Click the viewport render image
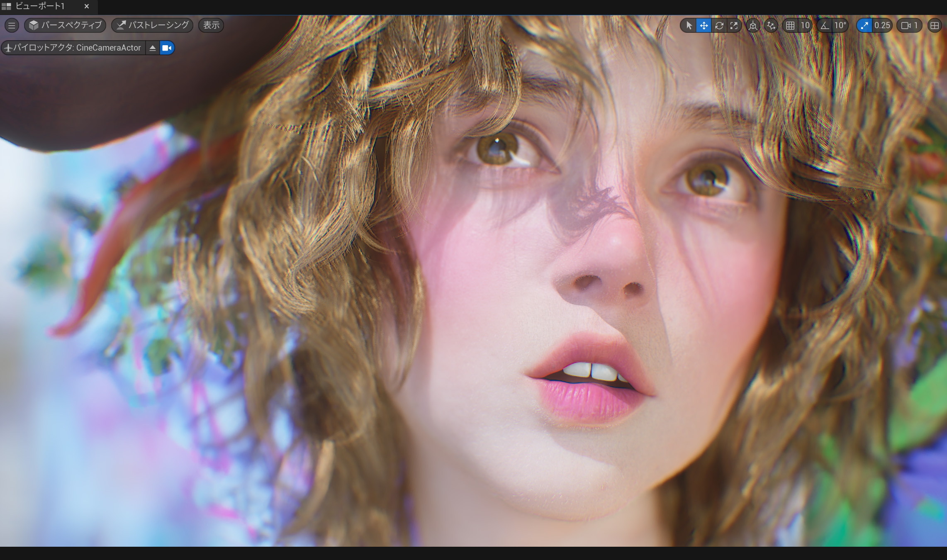947x560 pixels. [473, 281]
